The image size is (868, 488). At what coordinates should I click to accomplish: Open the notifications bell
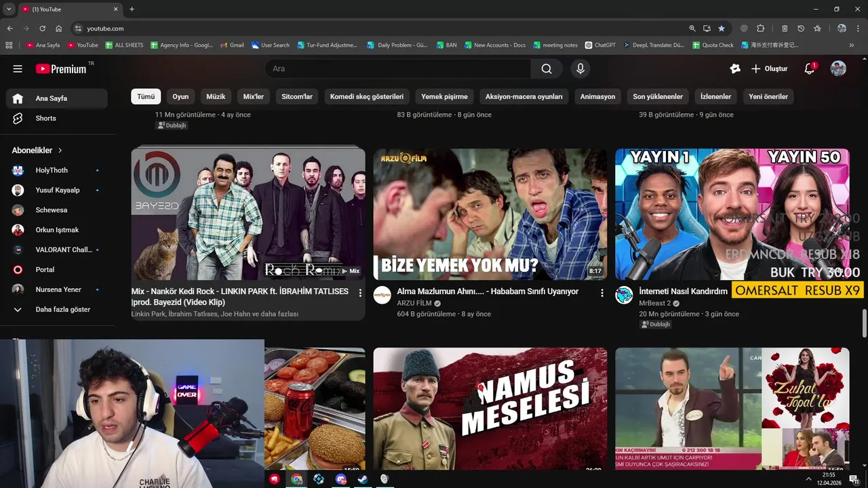coord(809,68)
